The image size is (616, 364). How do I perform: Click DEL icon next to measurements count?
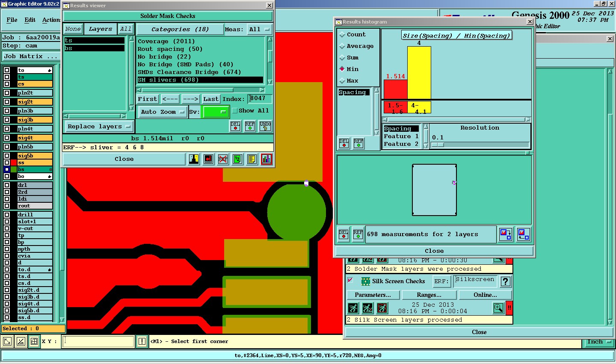click(x=344, y=234)
